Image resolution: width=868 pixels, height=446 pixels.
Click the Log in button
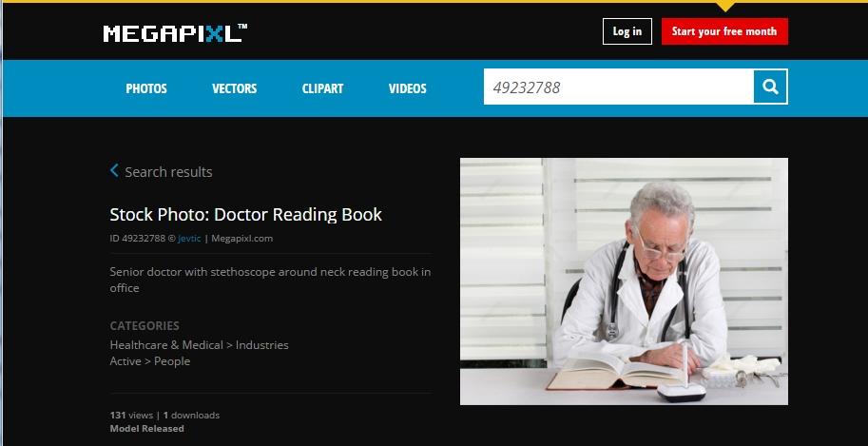pyautogui.click(x=627, y=31)
